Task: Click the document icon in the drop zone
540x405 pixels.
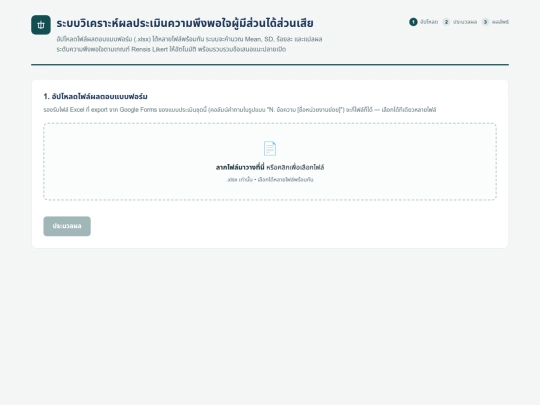Action: coord(270,148)
